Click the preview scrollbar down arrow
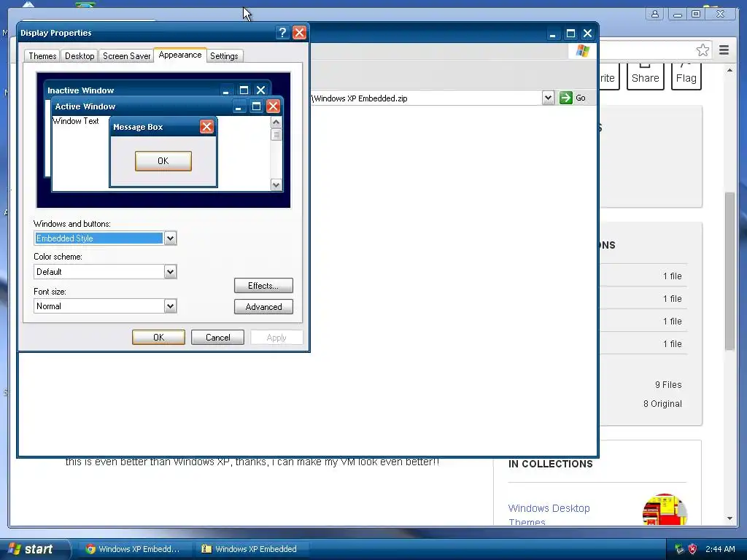 276,184
